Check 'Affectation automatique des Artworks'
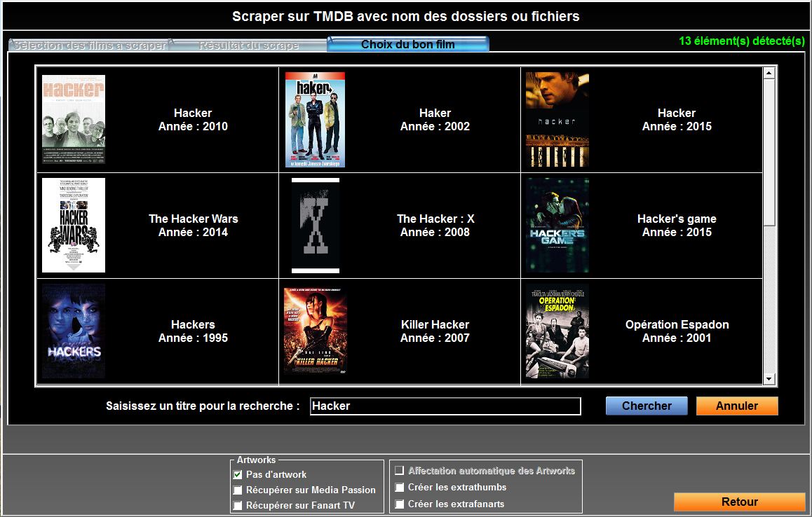The width and height of the screenshot is (812, 517). point(399,471)
